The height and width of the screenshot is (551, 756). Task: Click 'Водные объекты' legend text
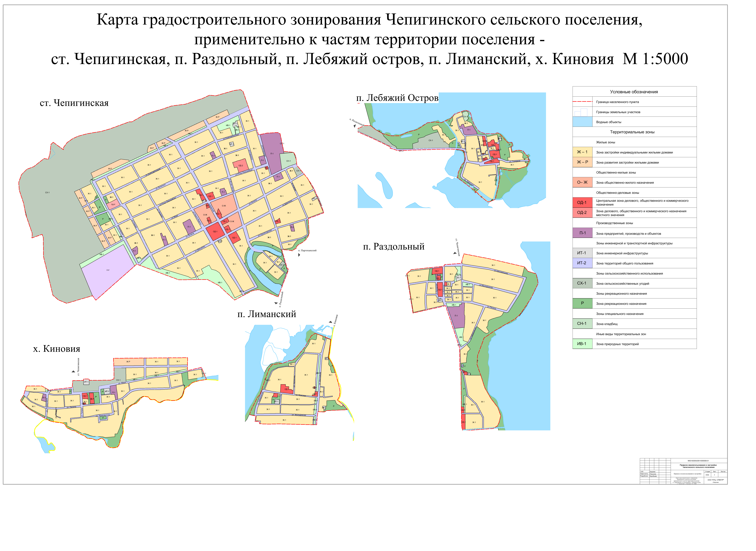609,122
